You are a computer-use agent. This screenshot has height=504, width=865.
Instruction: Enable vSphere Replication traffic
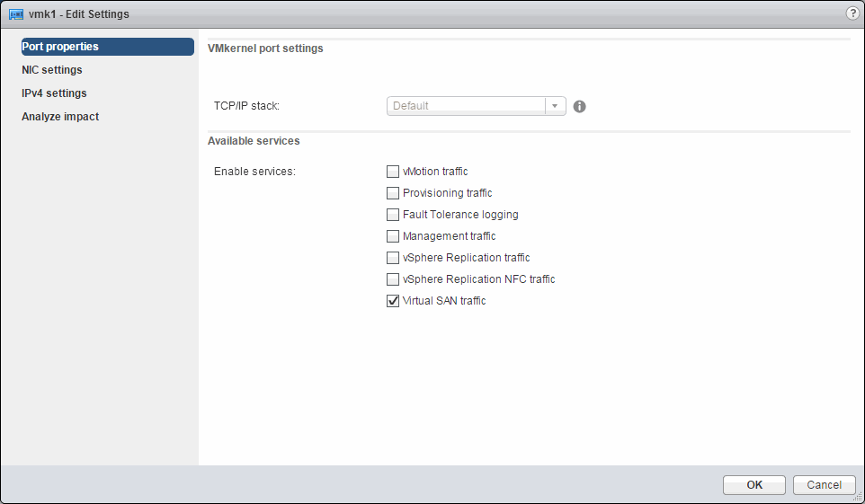[393, 258]
